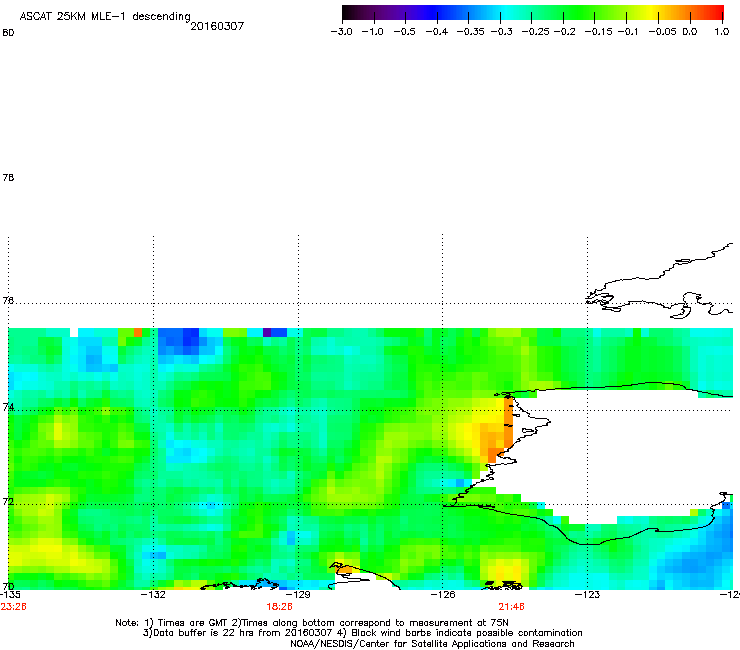
Task: Click the orange patch near the island coast
Action: 500,432
